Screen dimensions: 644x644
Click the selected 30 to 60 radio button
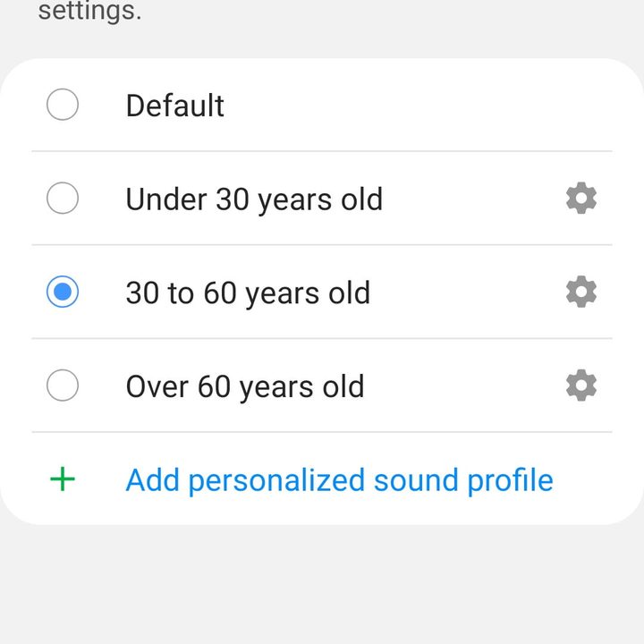tap(62, 292)
